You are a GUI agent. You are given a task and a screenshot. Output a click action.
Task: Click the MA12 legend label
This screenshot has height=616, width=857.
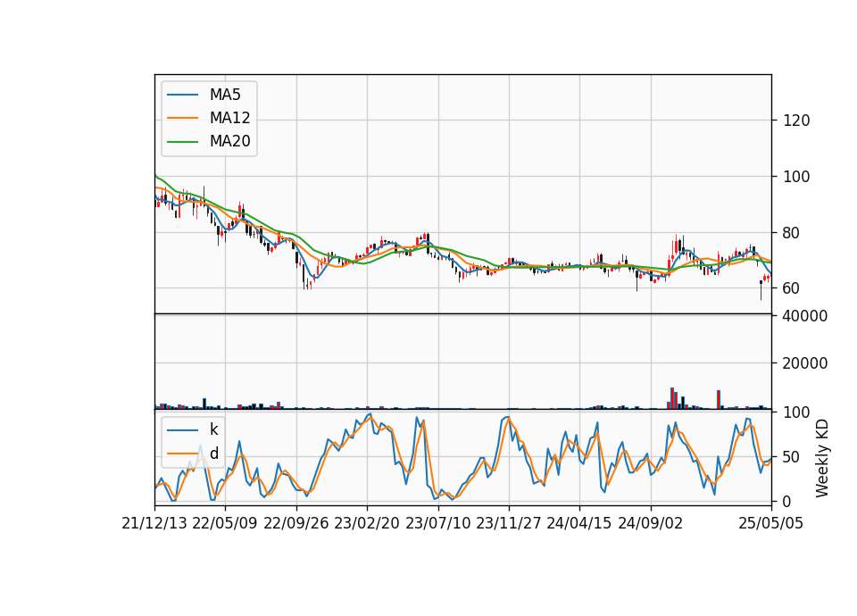[229, 118]
